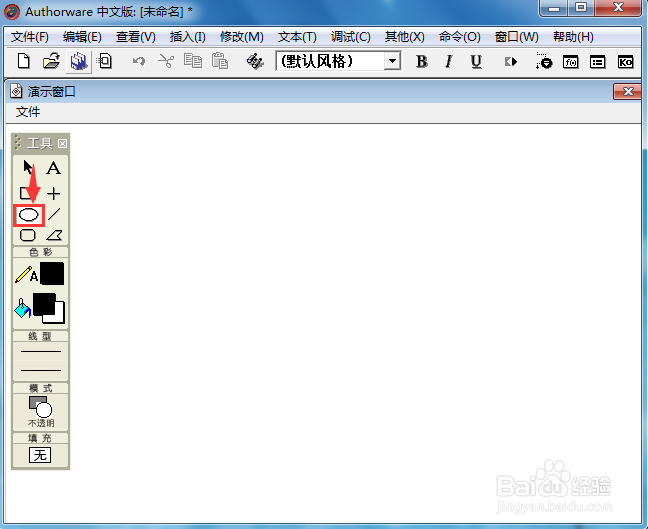
Task: Open the presentation window's 文件 menu
Action: (x=28, y=112)
